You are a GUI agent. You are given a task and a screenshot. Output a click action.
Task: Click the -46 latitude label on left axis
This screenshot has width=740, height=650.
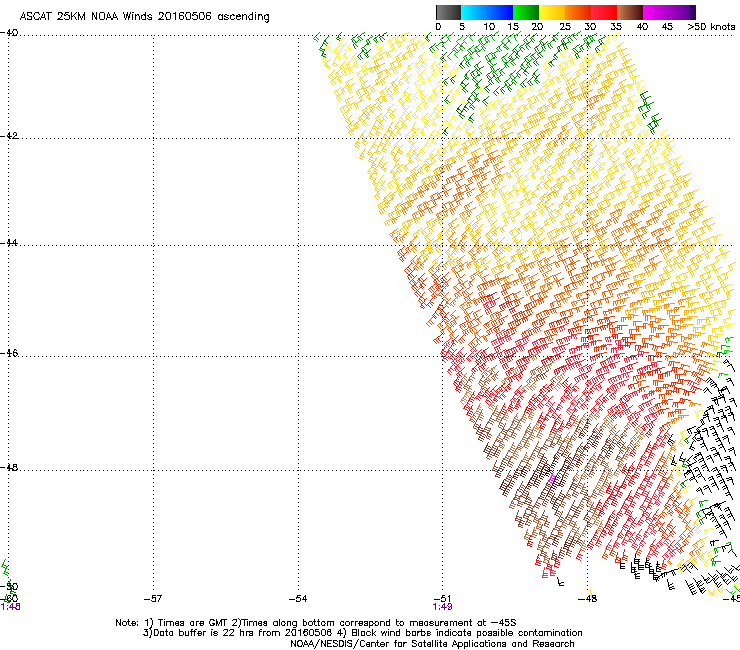click(x=9, y=353)
